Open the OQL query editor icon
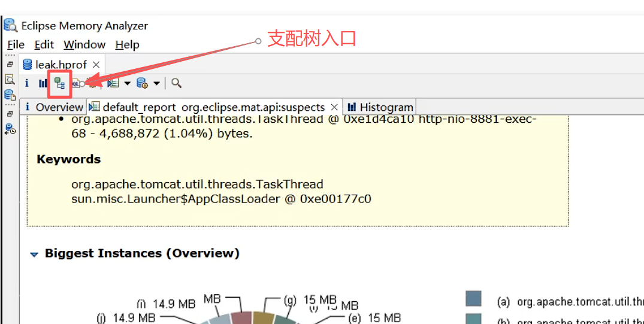Image resolution: width=644 pixels, height=324 pixels. (x=76, y=84)
